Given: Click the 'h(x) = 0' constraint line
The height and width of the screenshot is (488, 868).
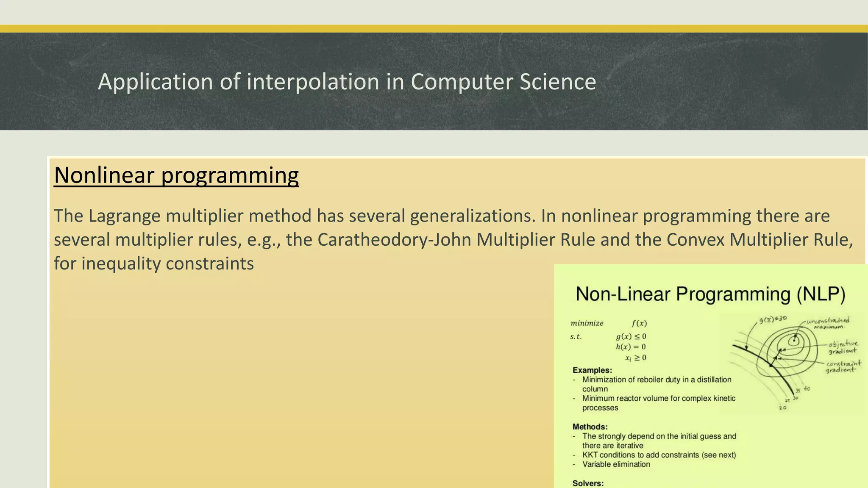Looking at the screenshot, I should click(631, 347).
